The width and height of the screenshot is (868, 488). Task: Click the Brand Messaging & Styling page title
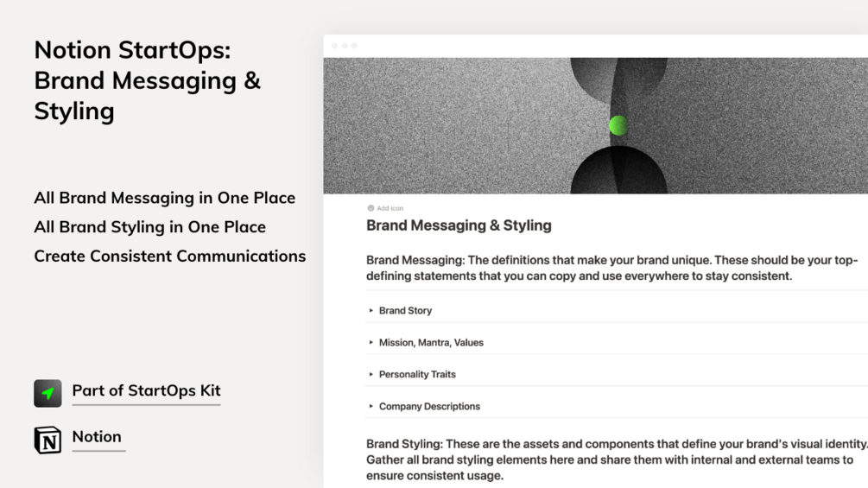(x=459, y=225)
